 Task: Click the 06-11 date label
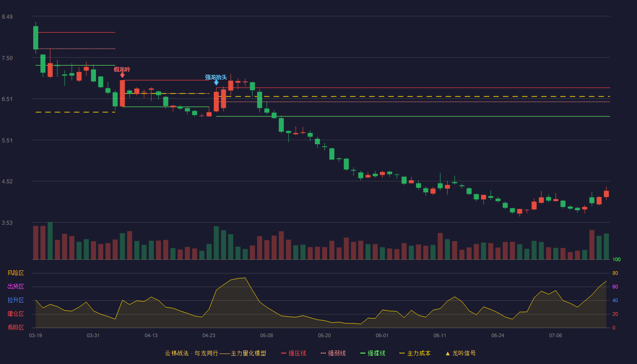click(x=440, y=335)
